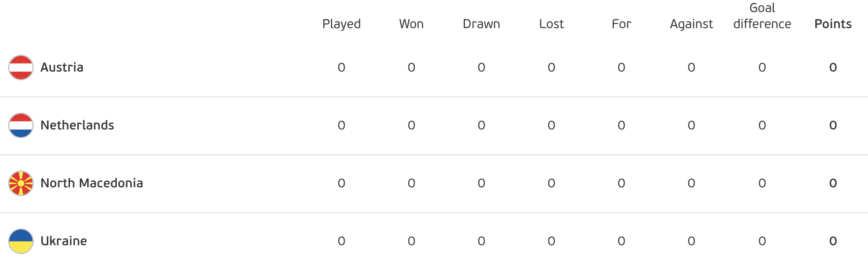Select the Goal difference column header
This screenshot has width=868, height=279.
tap(762, 16)
